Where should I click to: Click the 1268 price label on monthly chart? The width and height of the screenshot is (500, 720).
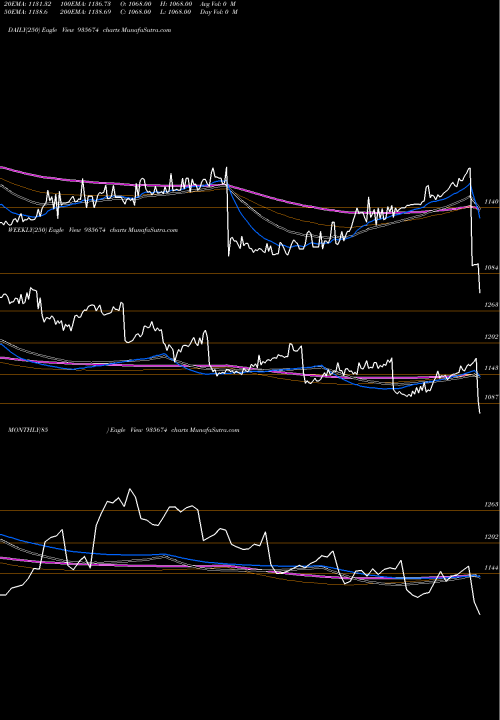492,505
